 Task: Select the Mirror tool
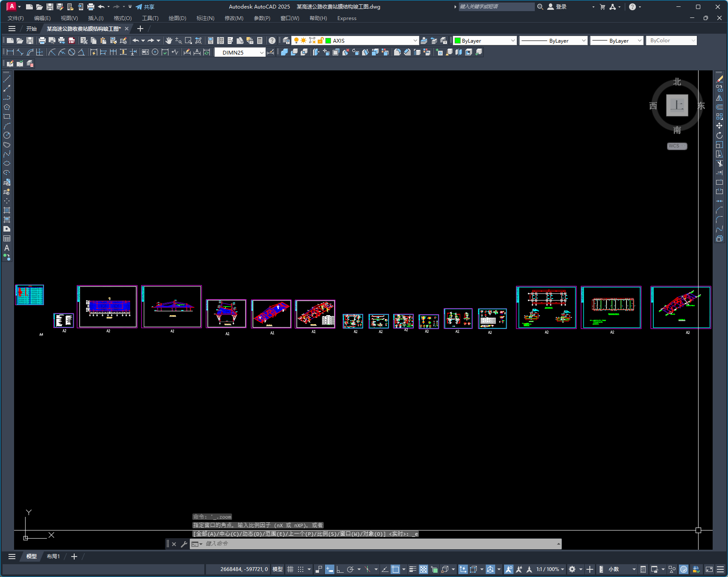[719, 98]
